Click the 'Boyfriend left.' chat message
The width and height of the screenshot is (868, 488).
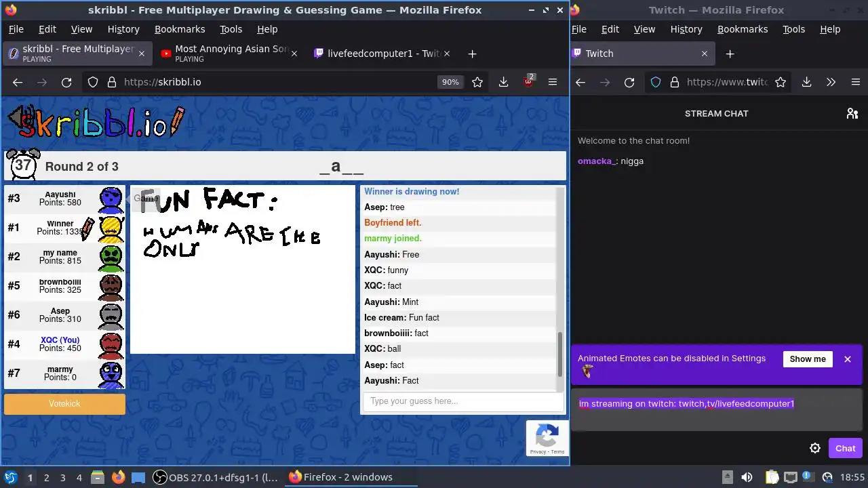pos(393,222)
